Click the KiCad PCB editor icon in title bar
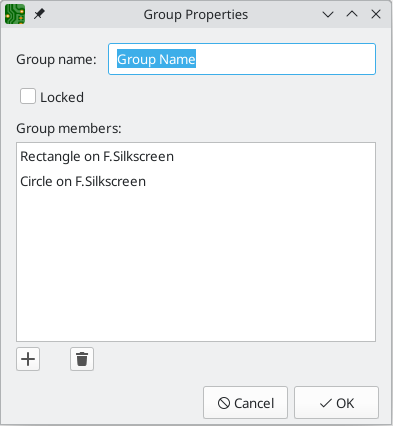 [x=15, y=14]
